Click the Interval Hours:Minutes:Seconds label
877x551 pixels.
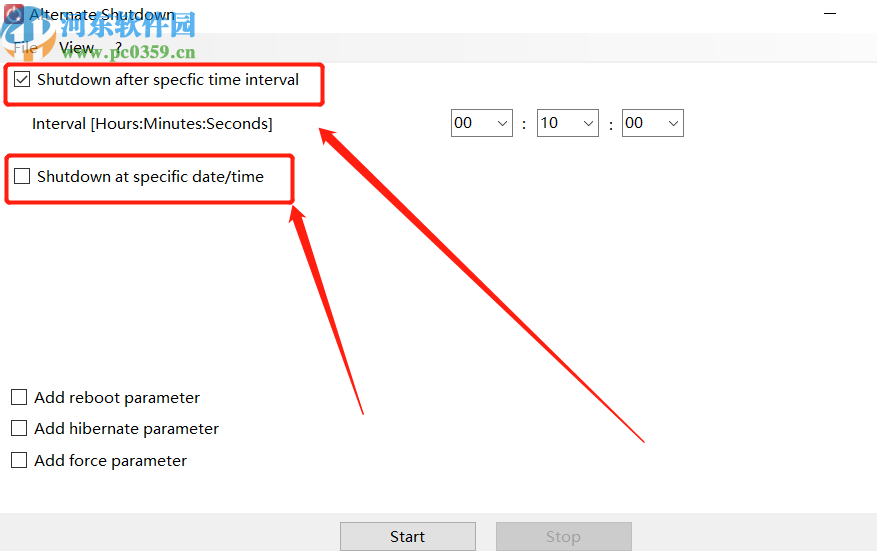pyautogui.click(x=152, y=124)
